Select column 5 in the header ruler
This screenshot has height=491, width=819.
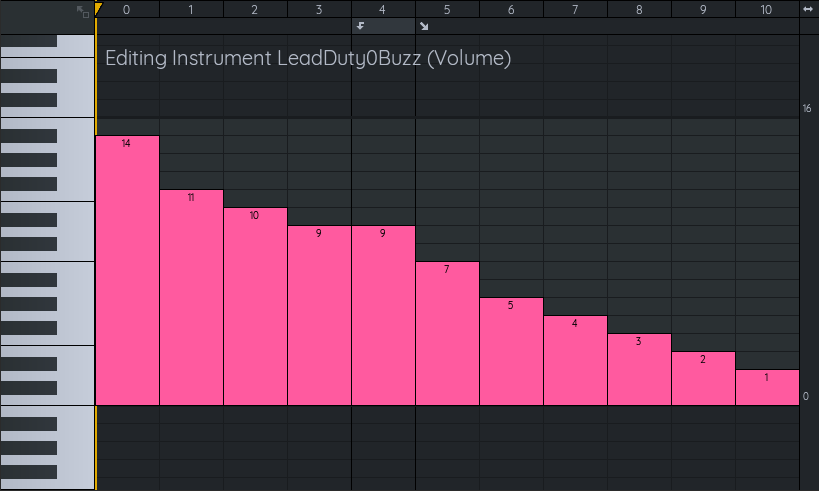[447, 9]
